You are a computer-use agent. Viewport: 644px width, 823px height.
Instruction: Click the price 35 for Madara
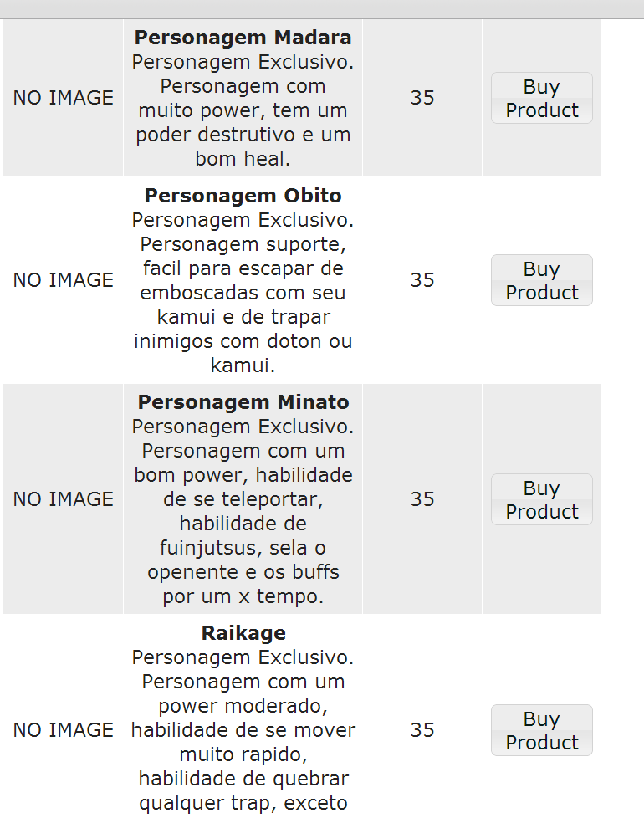tap(422, 98)
